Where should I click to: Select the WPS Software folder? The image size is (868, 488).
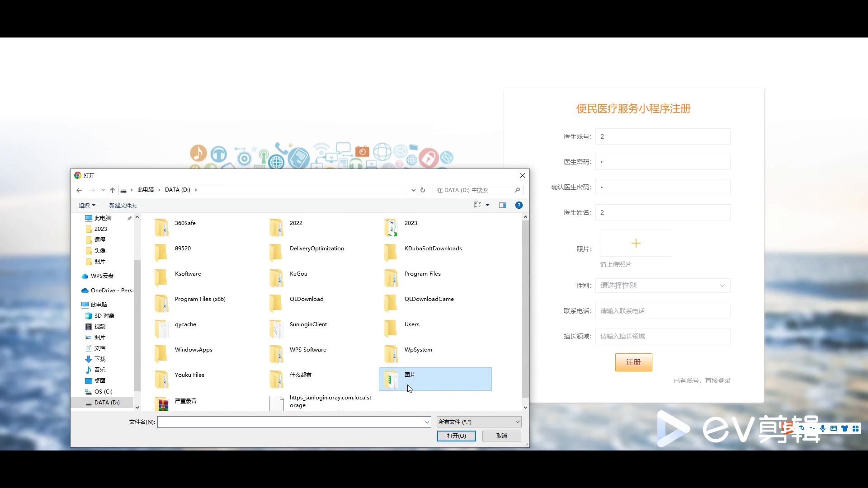(x=307, y=350)
